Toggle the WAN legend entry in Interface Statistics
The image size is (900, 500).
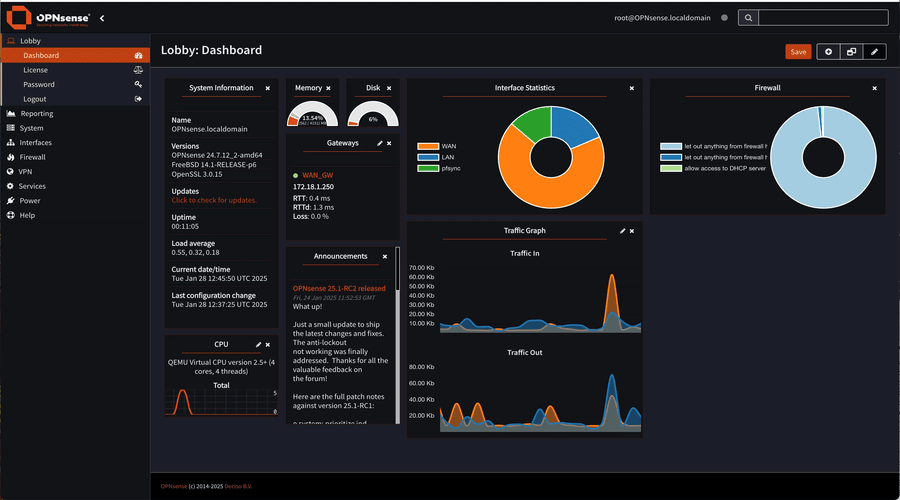pos(437,146)
